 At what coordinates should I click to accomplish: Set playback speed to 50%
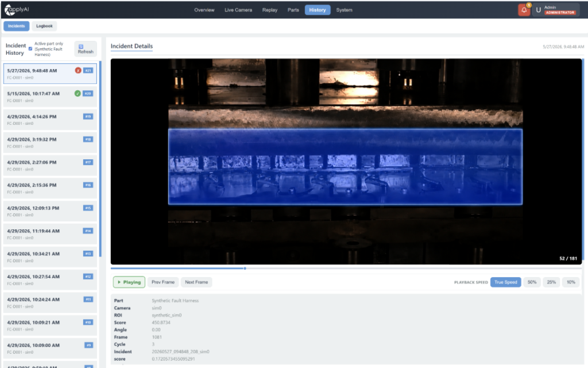coord(532,282)
